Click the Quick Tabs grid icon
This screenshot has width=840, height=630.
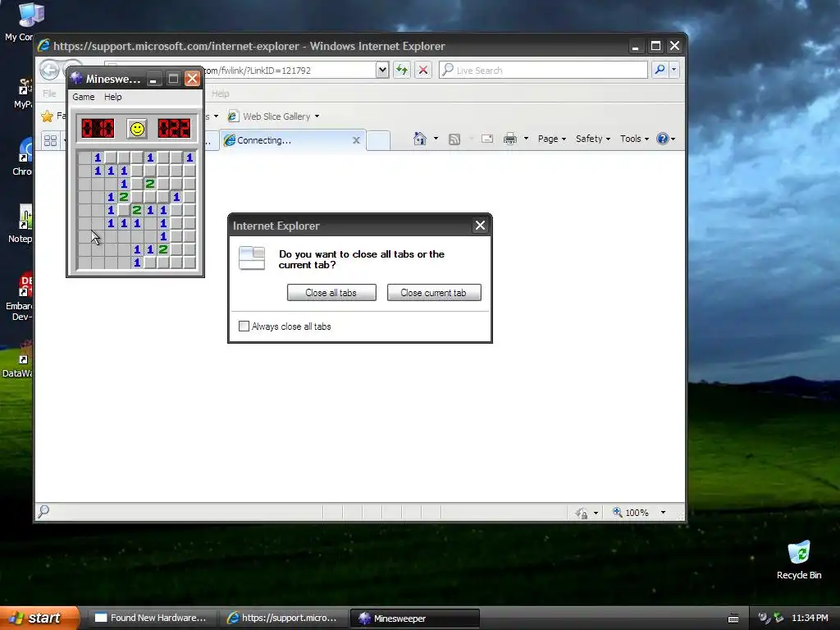(x=50, y=140)
